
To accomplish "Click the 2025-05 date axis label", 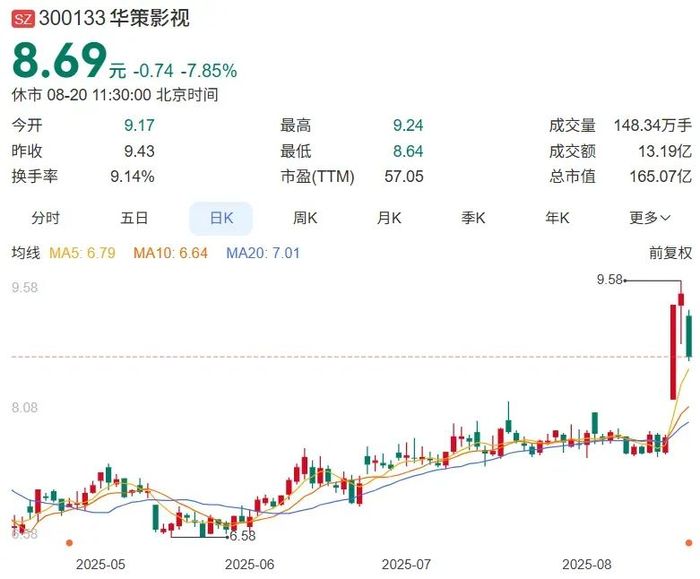I will 100,564.
